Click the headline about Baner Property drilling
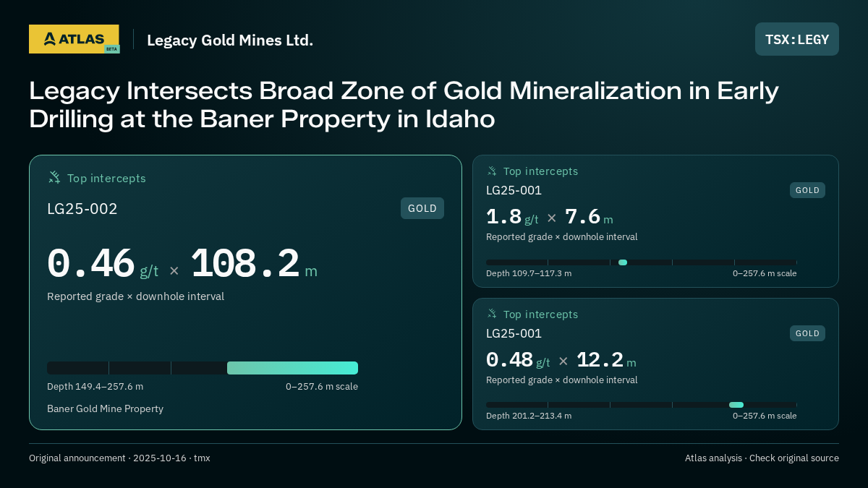 [x=404, y=105]
